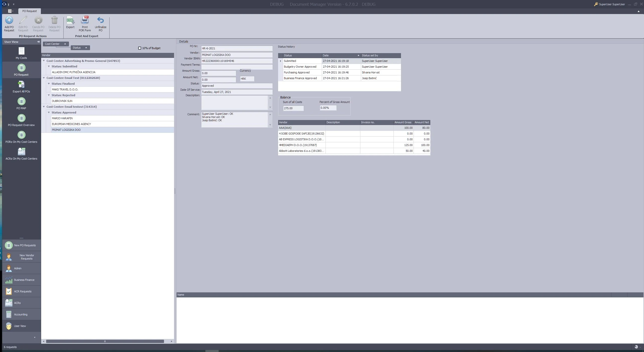The height and width of the screenshot is (352, 644).
Task: Enable the 10% of Budget checkbox
Action: pos(140,48)
